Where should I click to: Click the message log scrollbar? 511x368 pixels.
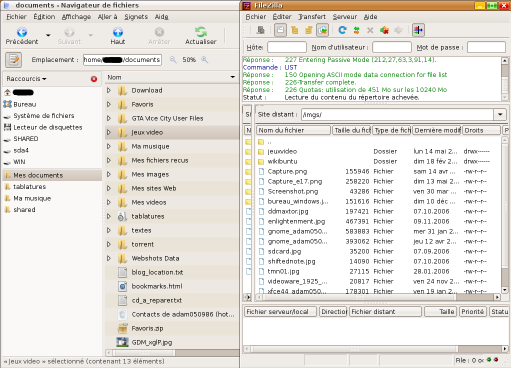(505, 79)
